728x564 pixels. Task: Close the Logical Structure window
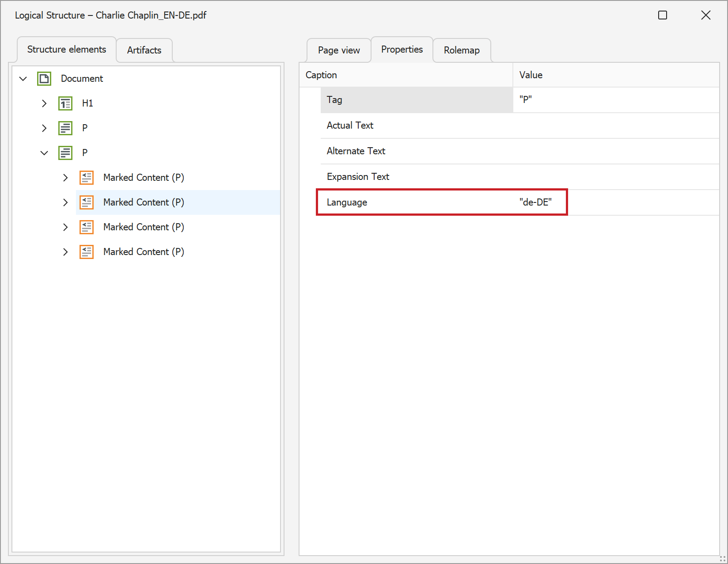pyautogui.click(x=706, y=15)
